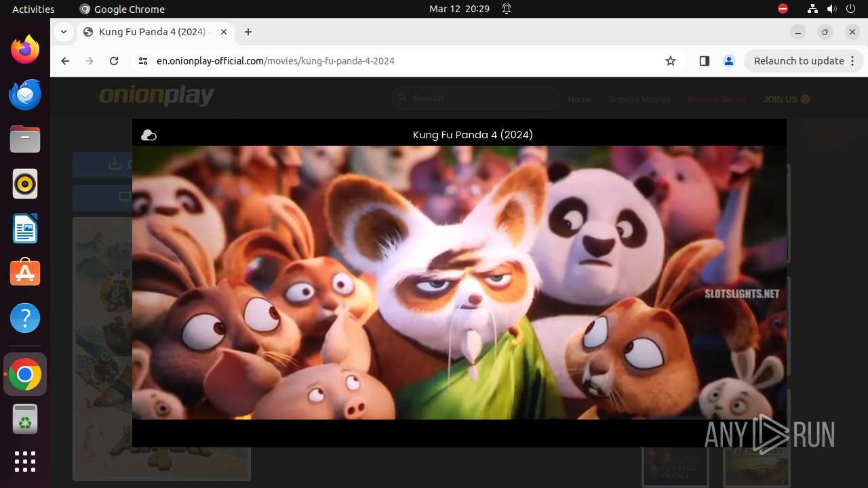
Task: Open Browse Movies link
Action: 639,99
